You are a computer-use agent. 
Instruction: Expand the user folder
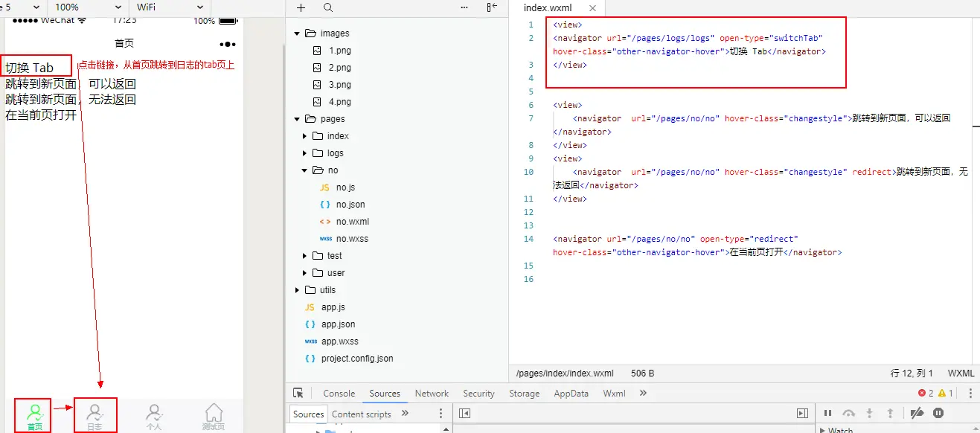pyautogui.click(x=305, y=273)
